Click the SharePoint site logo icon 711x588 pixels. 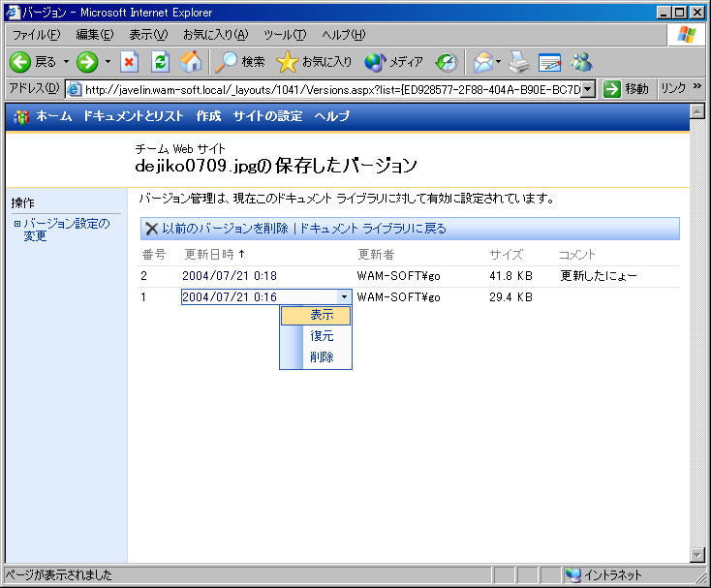[21, 116]
